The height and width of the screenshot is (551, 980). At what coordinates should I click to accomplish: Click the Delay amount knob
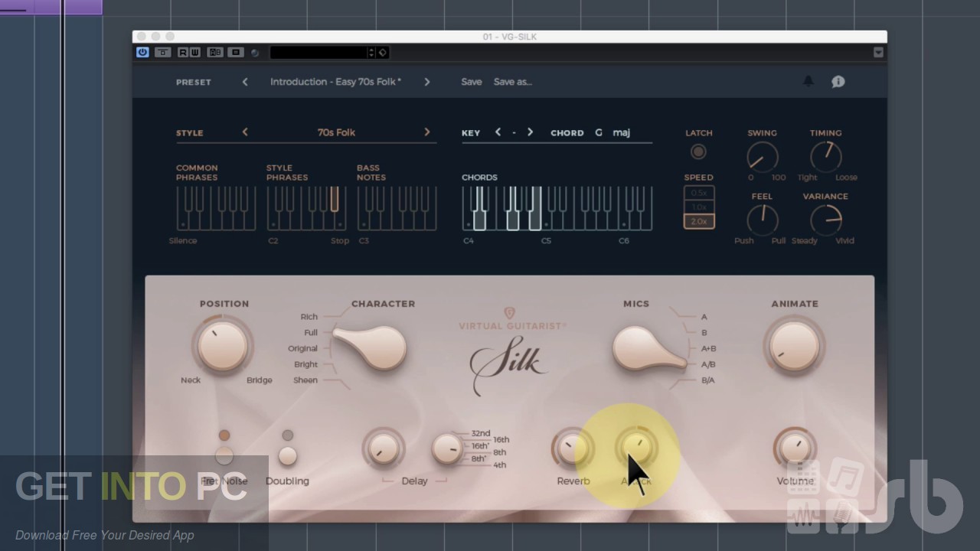pyautogui.click(x=384, y=448)
